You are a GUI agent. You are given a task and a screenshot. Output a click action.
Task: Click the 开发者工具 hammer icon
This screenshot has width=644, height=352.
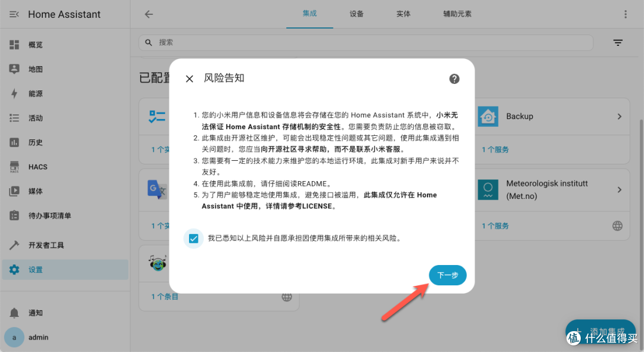click(x=14, y=245)
